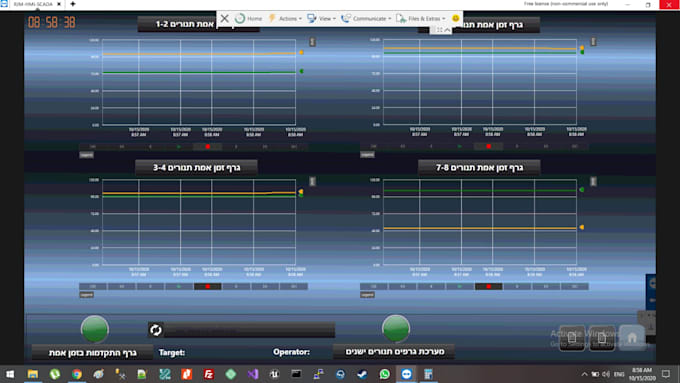Click the red record button under top-right graph

coord(489,147)
